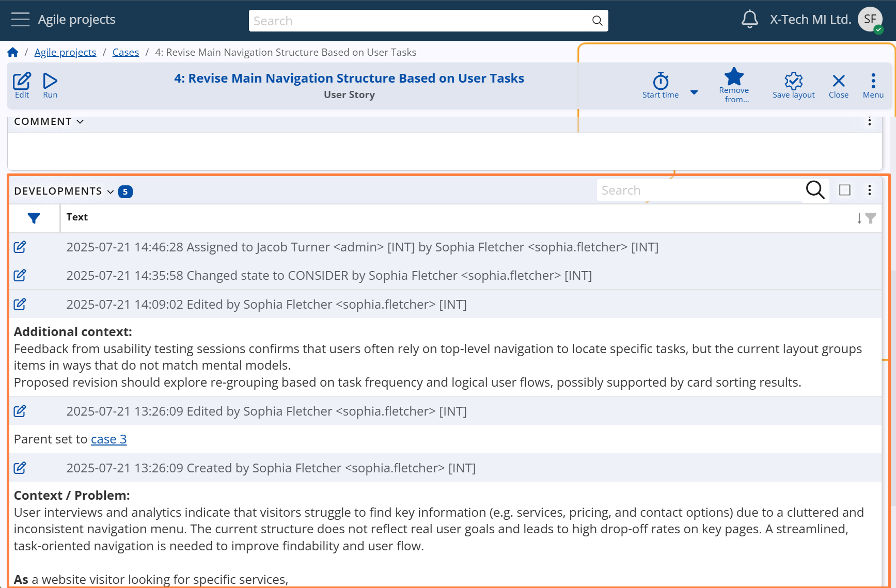This screenshot has width=896, height=588.
Task: Toggle the blue filter in developments table
Action: 34,218
